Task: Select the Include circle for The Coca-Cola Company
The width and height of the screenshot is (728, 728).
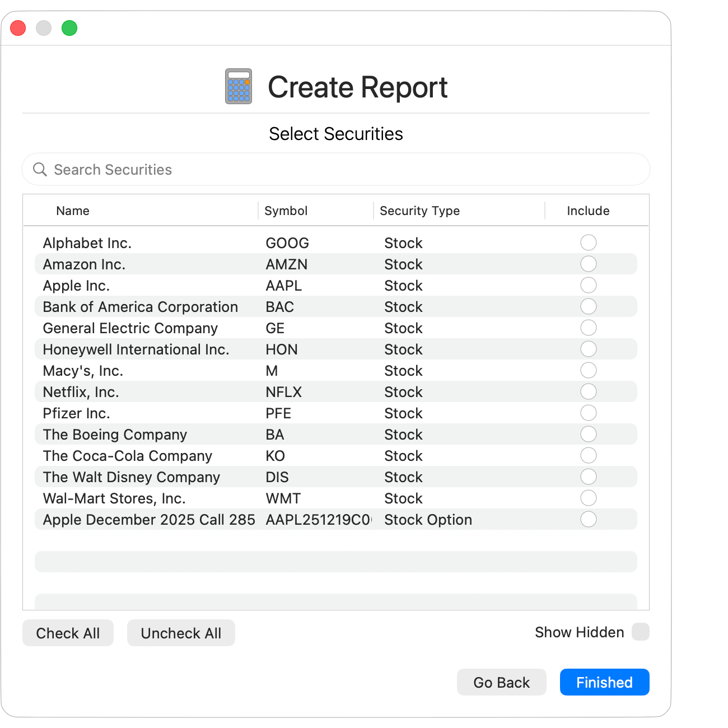Action: click(x=588, y=455)
